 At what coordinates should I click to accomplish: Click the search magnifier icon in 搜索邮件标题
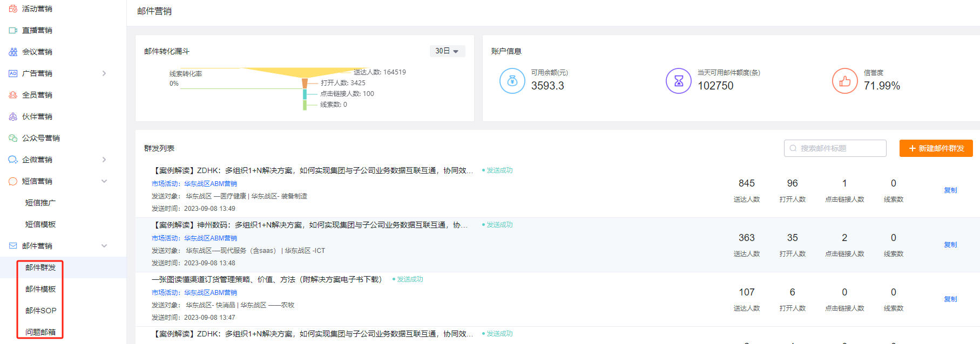point(793,148)
